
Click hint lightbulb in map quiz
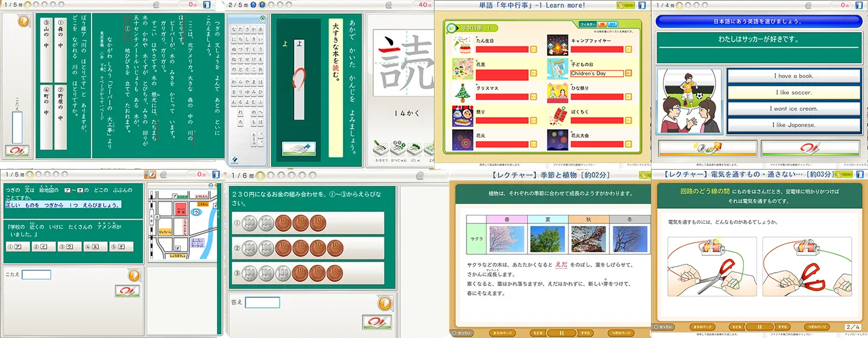point(134,275)
